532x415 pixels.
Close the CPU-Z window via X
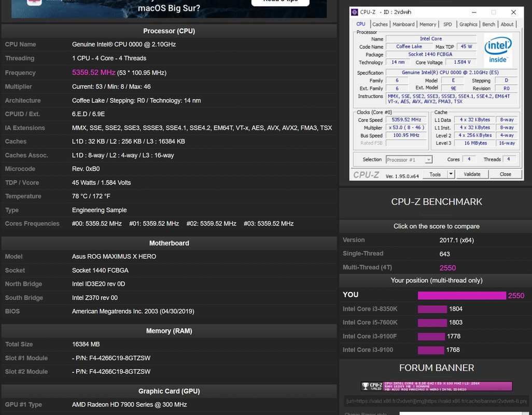pos(513,12)
